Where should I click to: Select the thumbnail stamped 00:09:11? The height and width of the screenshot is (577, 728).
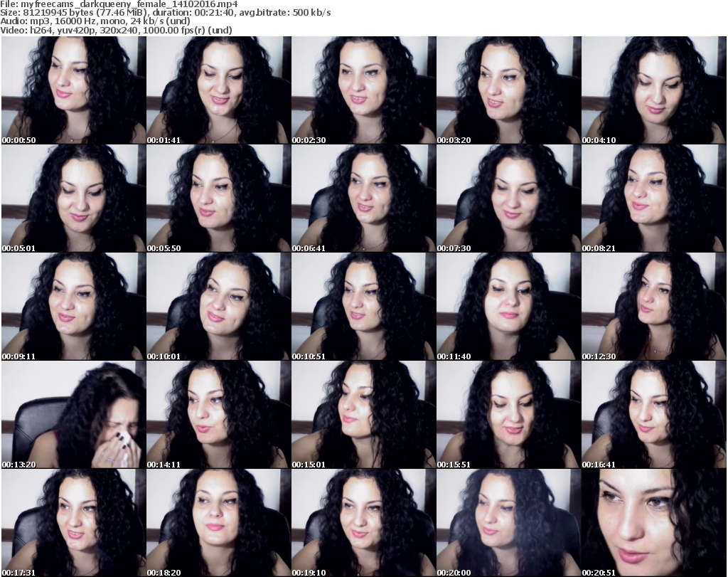[73, 307]
